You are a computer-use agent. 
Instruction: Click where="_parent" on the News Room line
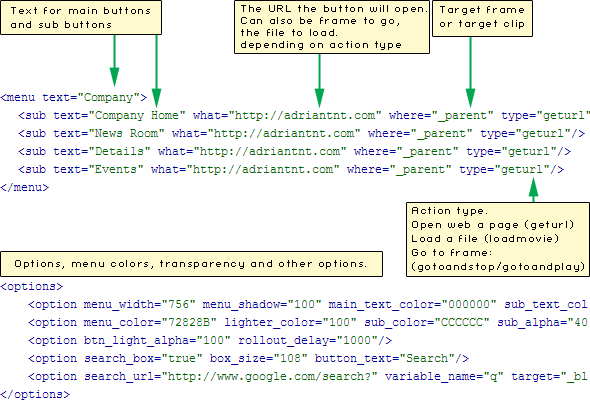420,134
